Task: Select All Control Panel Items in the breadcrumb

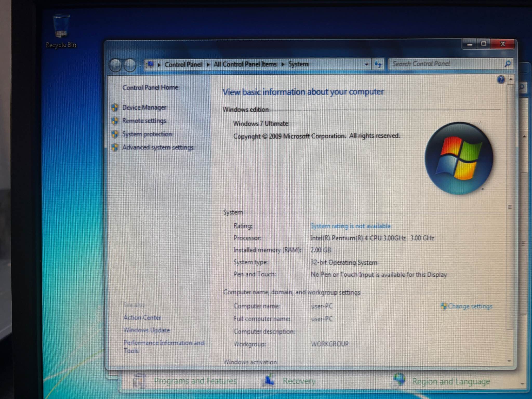Action: [x=245, y=64]
